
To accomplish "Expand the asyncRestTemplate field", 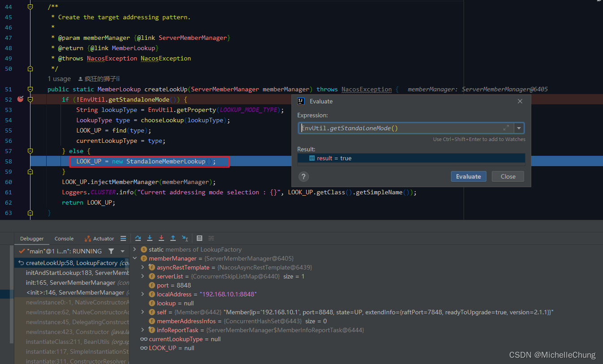I will pyautogui.click(x=143, y=267).
